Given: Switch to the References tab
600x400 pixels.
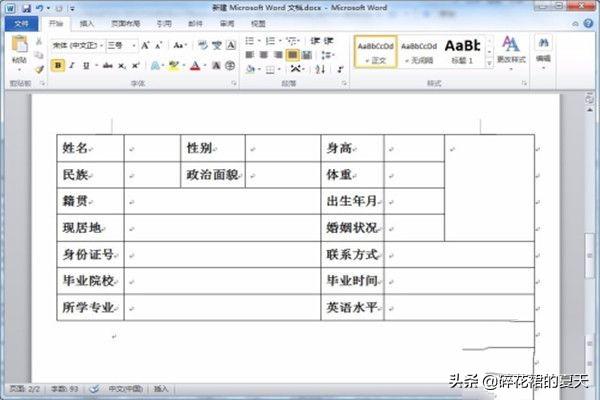Looking at the screenshot, I should coord(164,24).
